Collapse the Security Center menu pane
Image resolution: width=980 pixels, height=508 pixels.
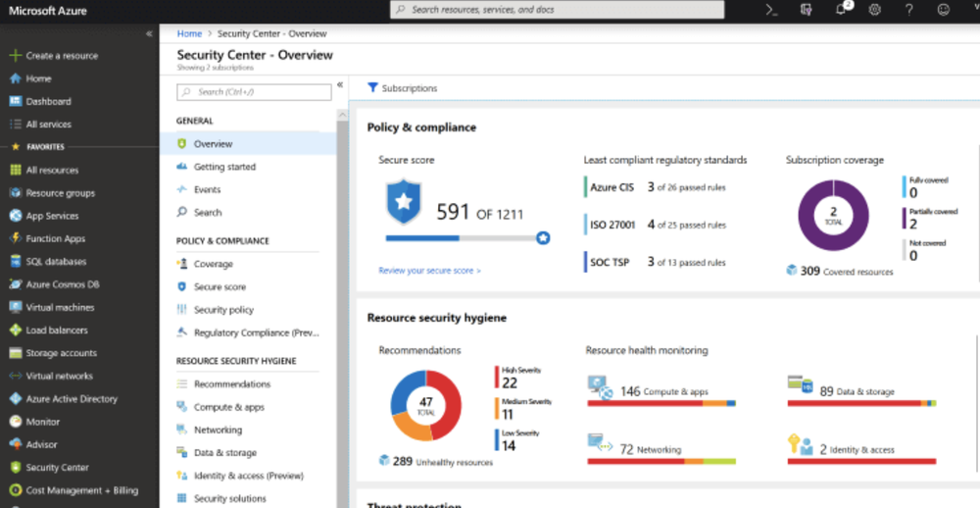(340, 85)
